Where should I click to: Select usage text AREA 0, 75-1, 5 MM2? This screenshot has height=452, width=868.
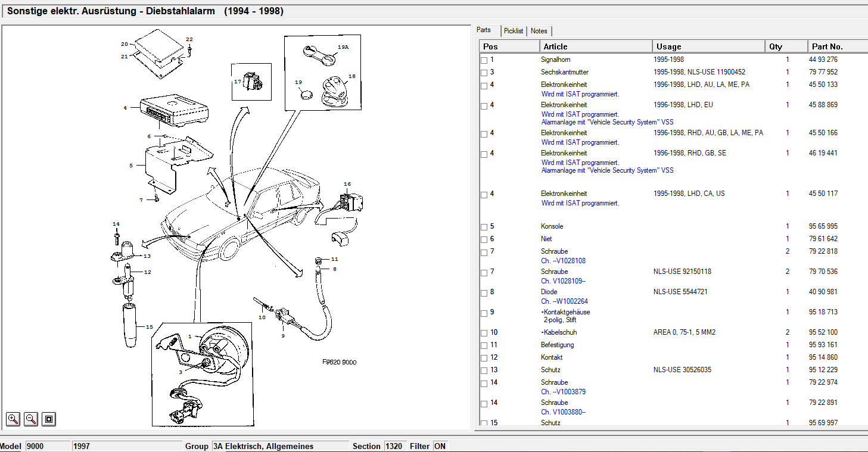pos(685,332)
